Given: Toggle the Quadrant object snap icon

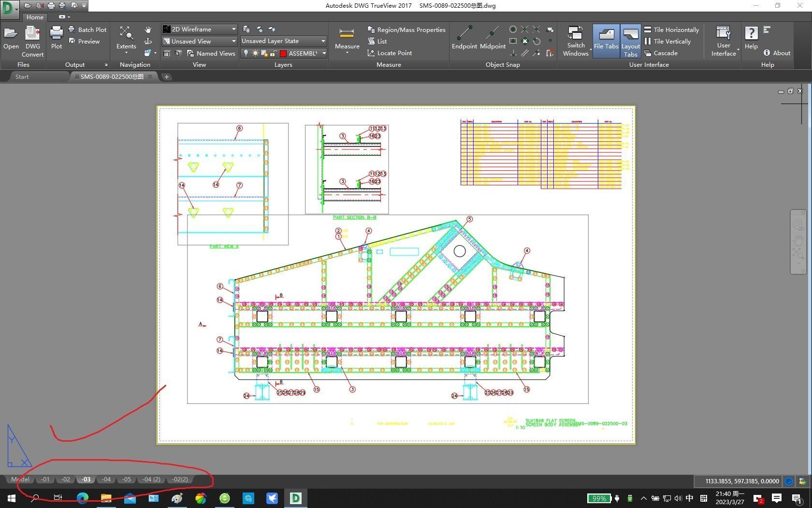Looking at the screenshot, I should (525, 41).
